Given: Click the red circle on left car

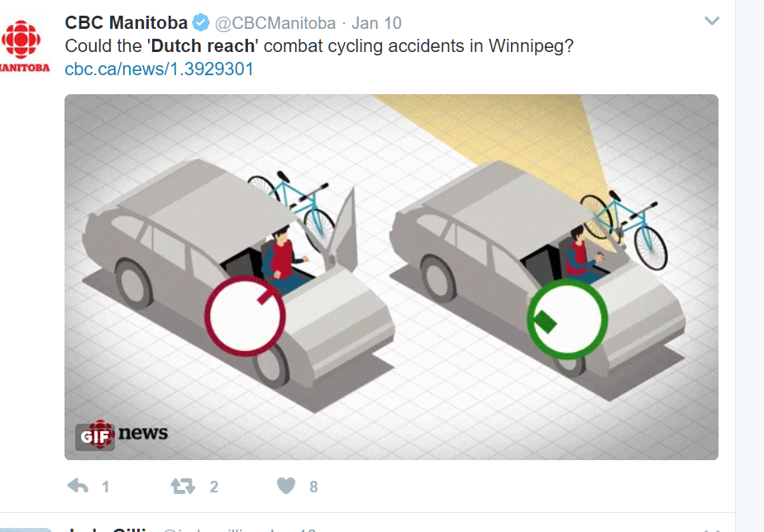Looking at the screenshot, I should (x=245, y=316).
